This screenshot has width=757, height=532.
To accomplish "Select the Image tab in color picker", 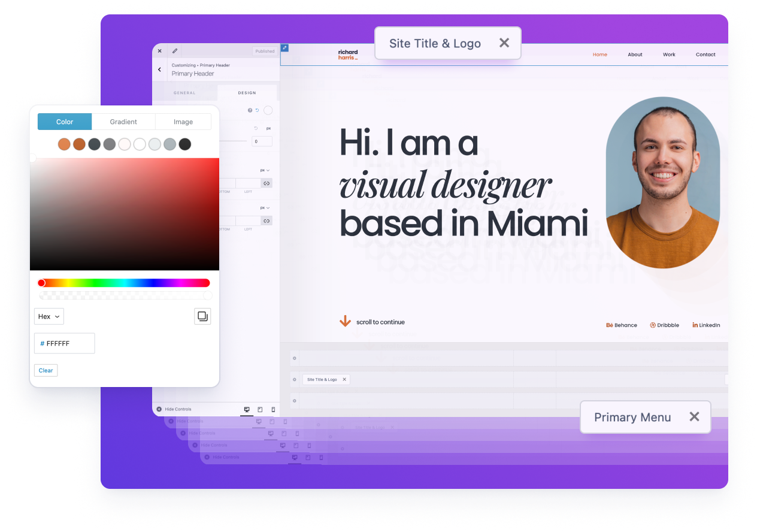I will [183, 122].
